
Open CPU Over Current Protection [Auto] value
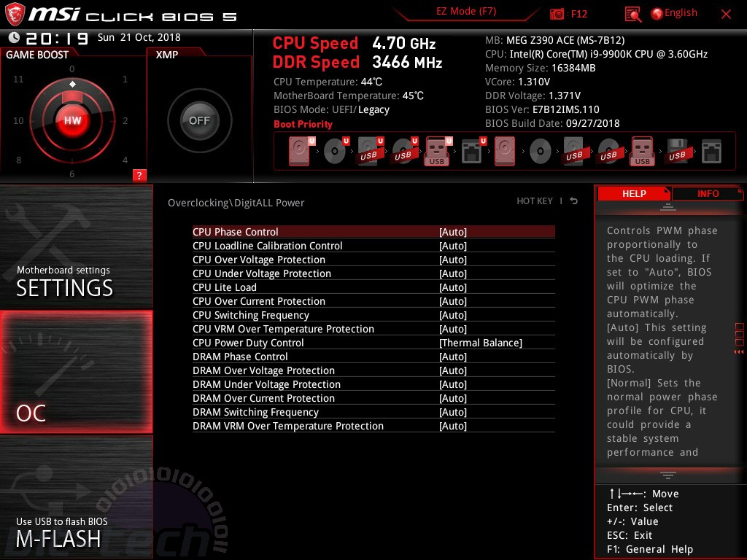coord(452,301)
